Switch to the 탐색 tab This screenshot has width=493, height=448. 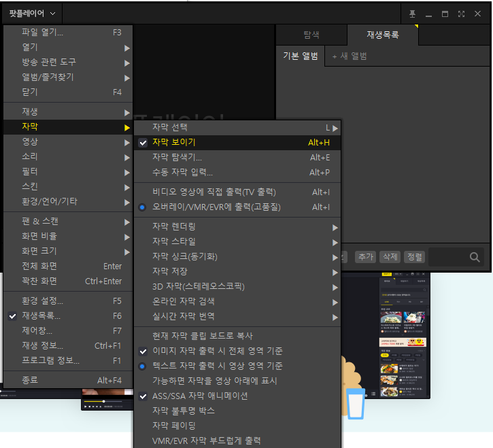point(311,34)
